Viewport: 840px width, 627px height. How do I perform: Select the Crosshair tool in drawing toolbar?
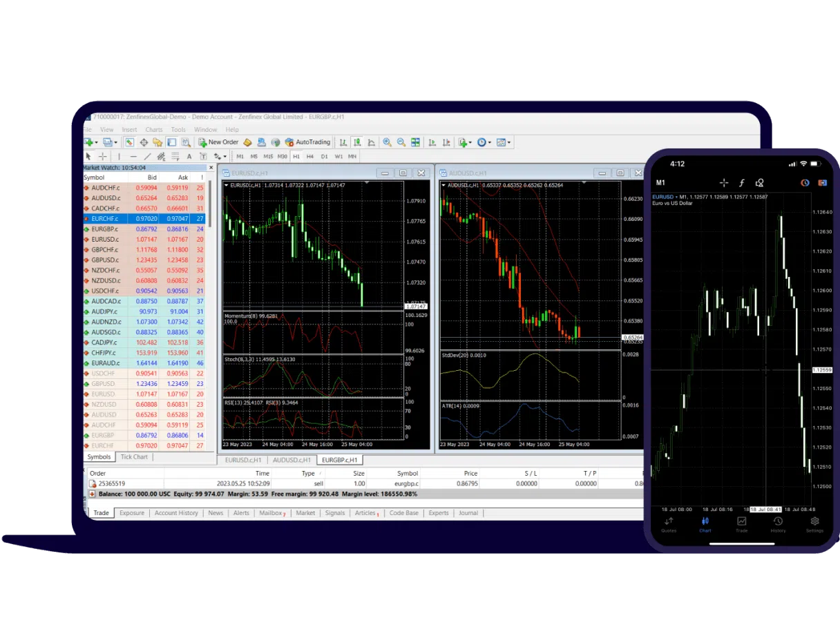click(x=103, y=157)
